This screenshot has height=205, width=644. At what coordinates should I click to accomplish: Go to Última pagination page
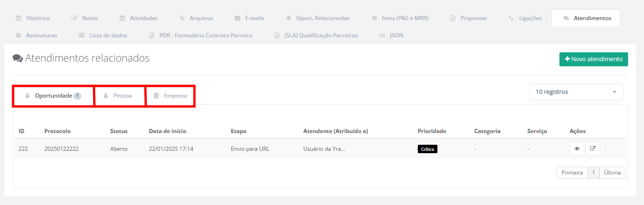point(612,173)
